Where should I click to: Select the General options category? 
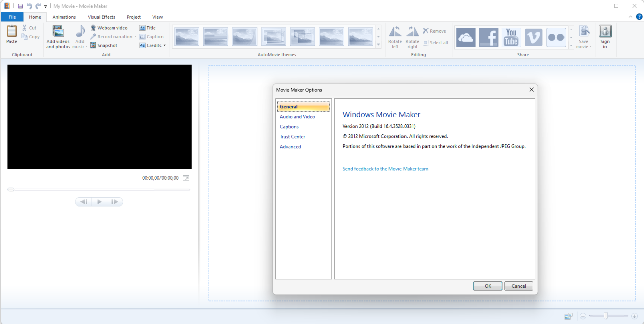point(289,106)
